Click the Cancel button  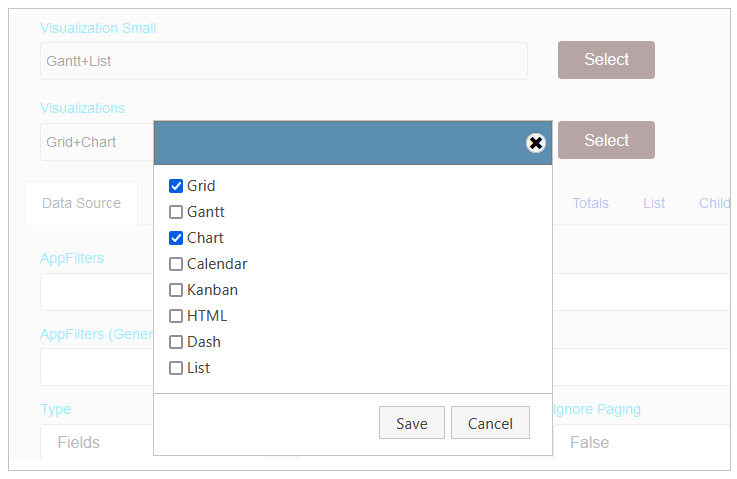pyautogui.click(x=490, y=423)
